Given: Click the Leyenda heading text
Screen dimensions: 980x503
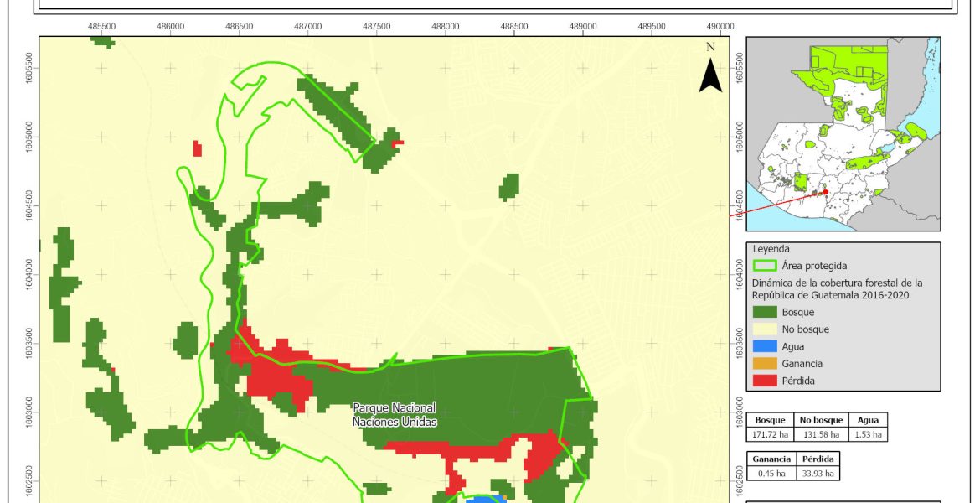Looking at the screenshot, I should pyautogui.click(x=771, y=249).
